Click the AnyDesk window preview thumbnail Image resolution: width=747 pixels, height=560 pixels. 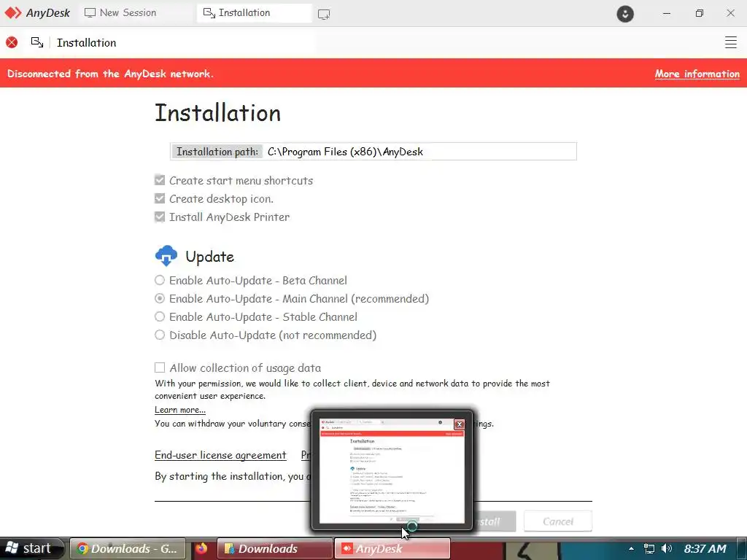(392, 472)
